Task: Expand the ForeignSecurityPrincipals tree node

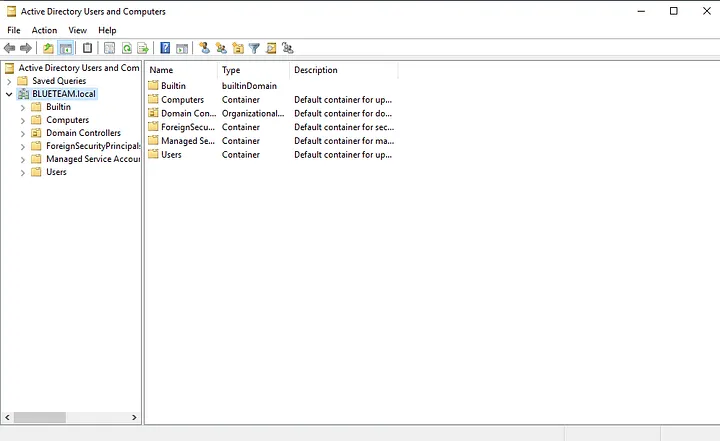Action: tap(22, 147)
